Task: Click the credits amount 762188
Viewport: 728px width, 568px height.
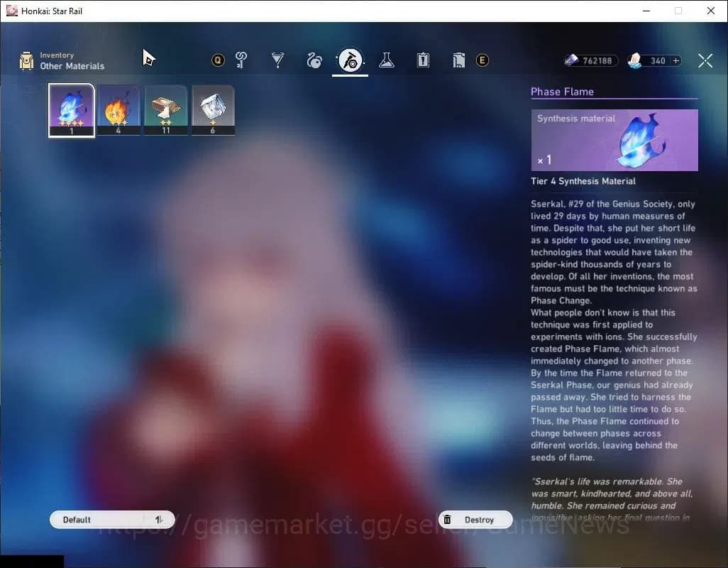Action: coord(597,61)
